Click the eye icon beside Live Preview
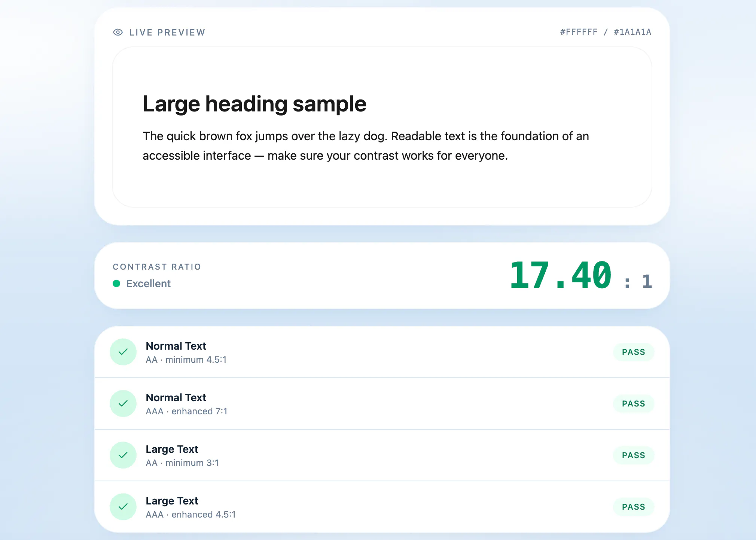The image size is (756, 540). 118,32
